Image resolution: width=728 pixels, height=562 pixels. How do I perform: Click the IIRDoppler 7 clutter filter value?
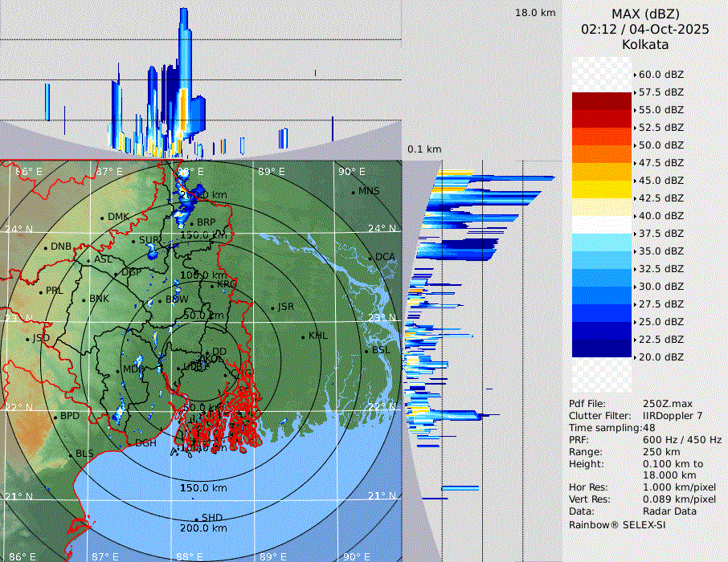[x=673, y=416]
